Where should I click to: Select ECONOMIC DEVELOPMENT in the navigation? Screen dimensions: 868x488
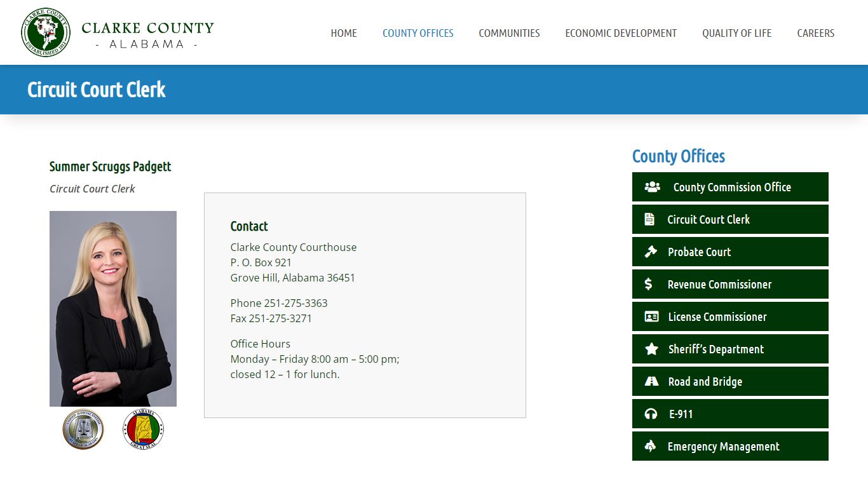(x=621, y=33)
